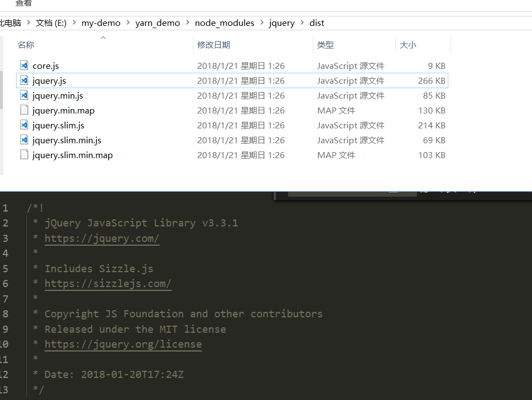Image resolution: width=532 pixels, height=400 pixels.
Task: Click the jquery.js file icon
Action: (x=24, y=80)
